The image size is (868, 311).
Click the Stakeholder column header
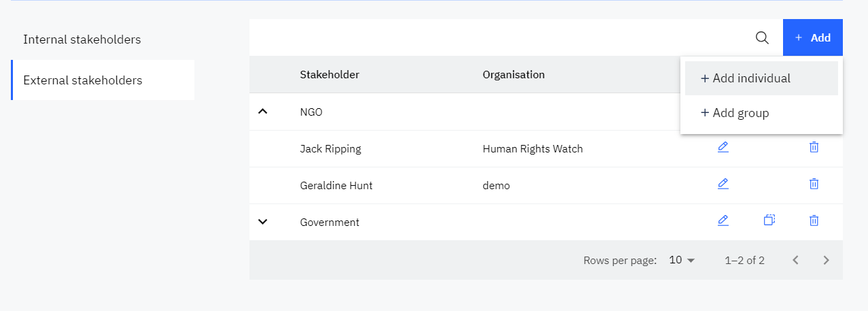[330, 75]
